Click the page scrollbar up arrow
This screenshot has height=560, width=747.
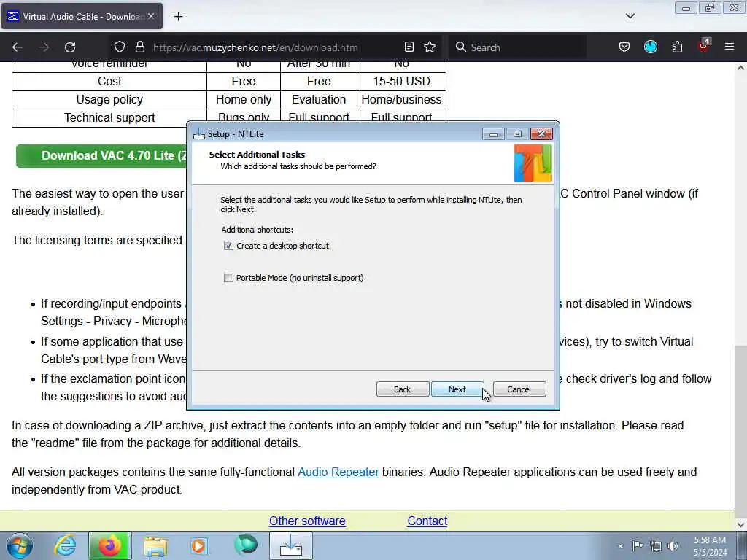click(x=741, y=68)
